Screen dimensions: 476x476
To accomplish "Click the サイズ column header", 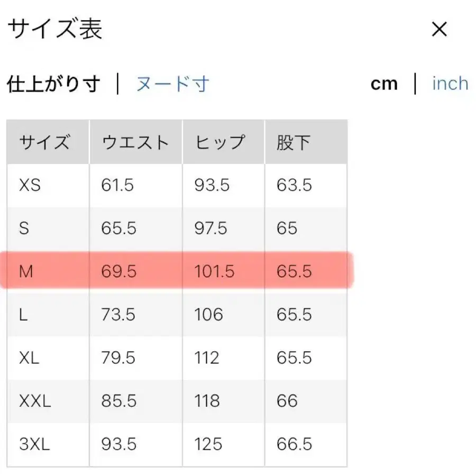I will [45, 141].
